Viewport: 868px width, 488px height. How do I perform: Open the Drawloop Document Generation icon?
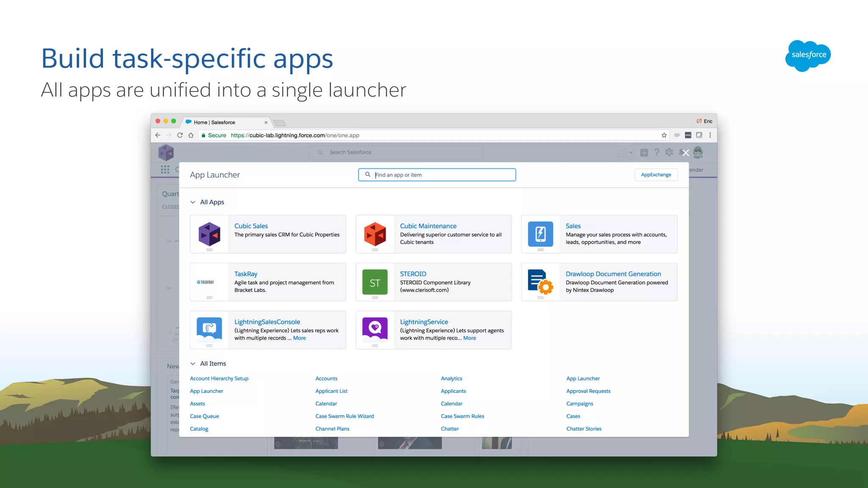[540, 282]
